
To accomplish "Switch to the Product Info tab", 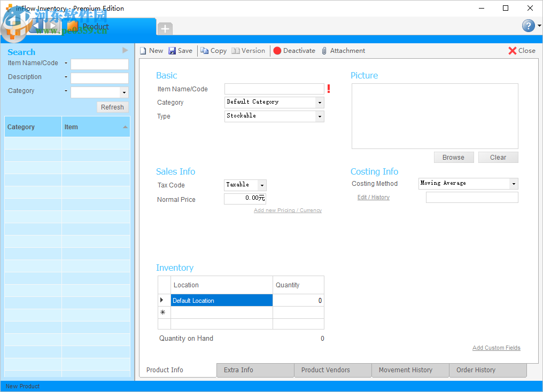I will click(x=177, y=370).
